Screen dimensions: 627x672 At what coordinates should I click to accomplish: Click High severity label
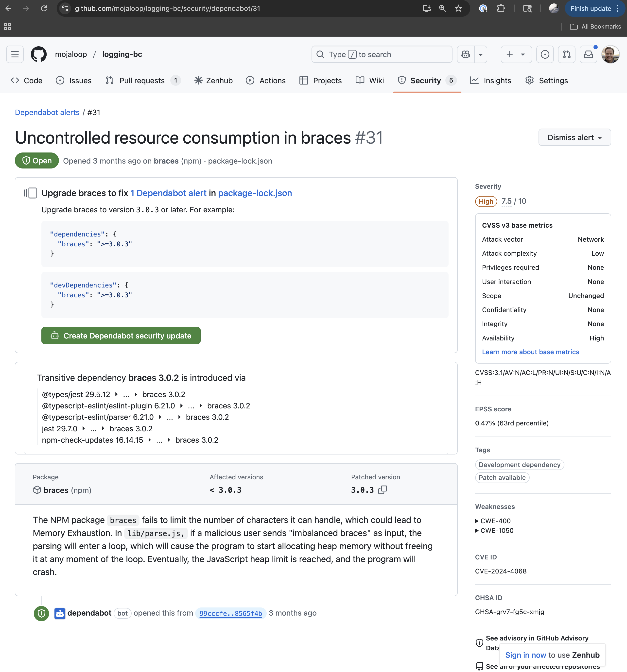pyautogui.click(x=486, y=202)
